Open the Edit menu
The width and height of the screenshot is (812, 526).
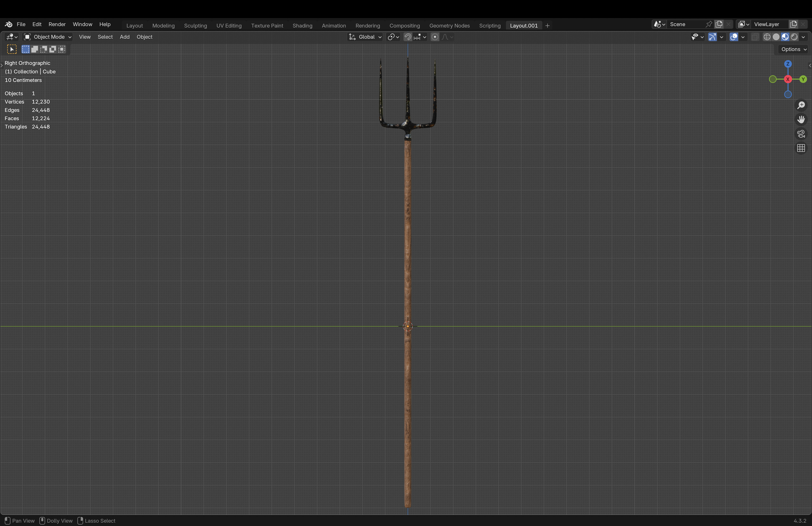(x=37, y=24)
